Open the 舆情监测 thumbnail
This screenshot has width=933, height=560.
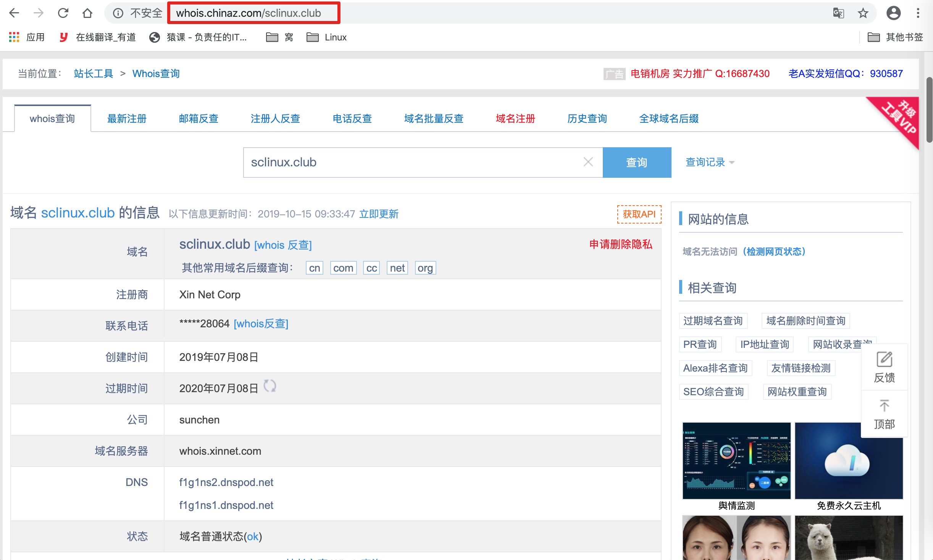point(736,460)
